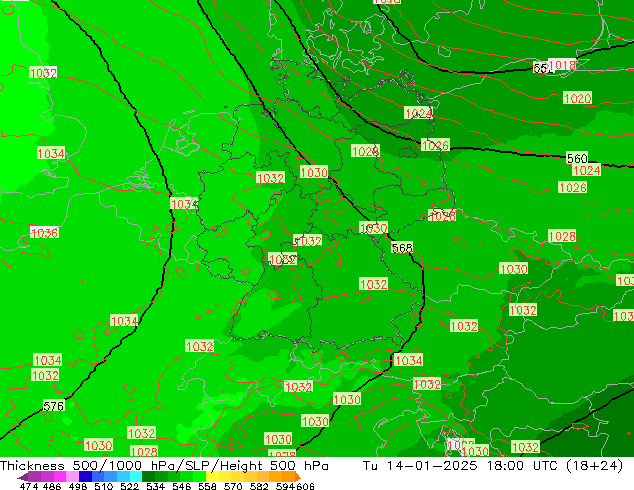Image resolution: width=634 pixels, height=490 pixels.
Task: Click the 1036 pressure label on the map
Action: pos(44,233)
